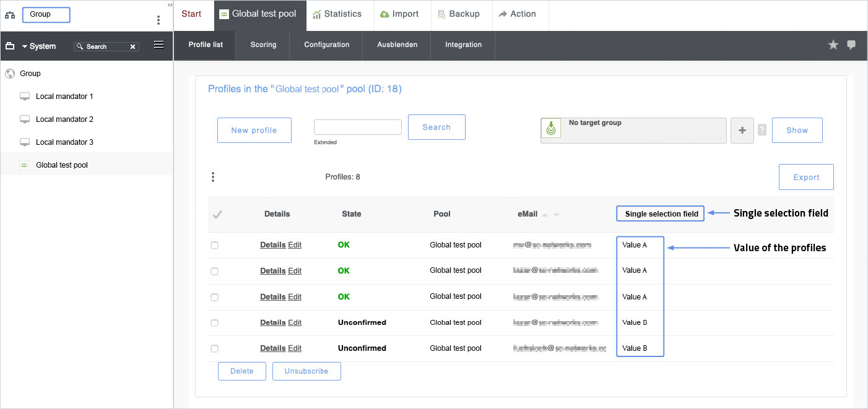Tick the checkbox of the first profile row
Viewport: 868px width, 409px height.
click(x=215, y=246)
